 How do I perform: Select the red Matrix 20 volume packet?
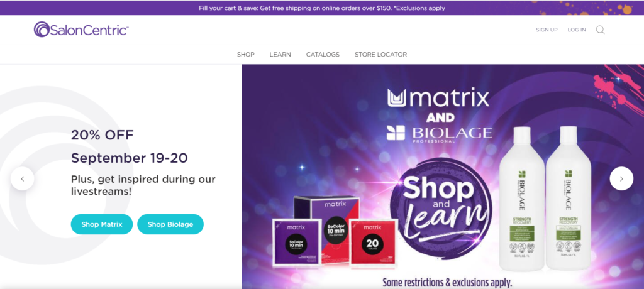[372, 243]
